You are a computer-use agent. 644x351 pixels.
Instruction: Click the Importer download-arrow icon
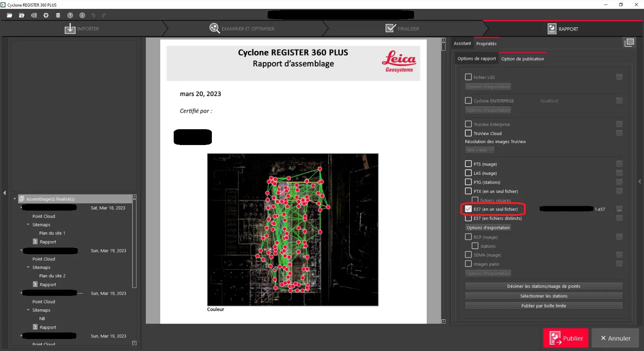tap(70, 29)
